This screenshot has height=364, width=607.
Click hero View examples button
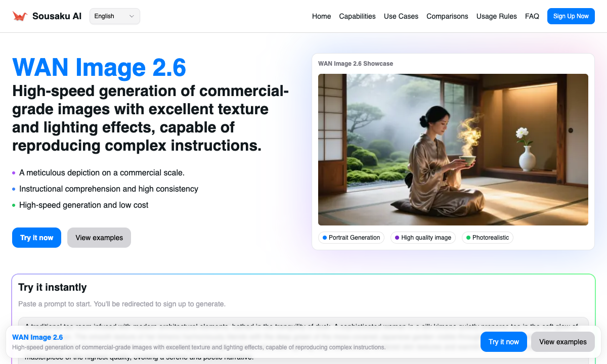[99, 238]
